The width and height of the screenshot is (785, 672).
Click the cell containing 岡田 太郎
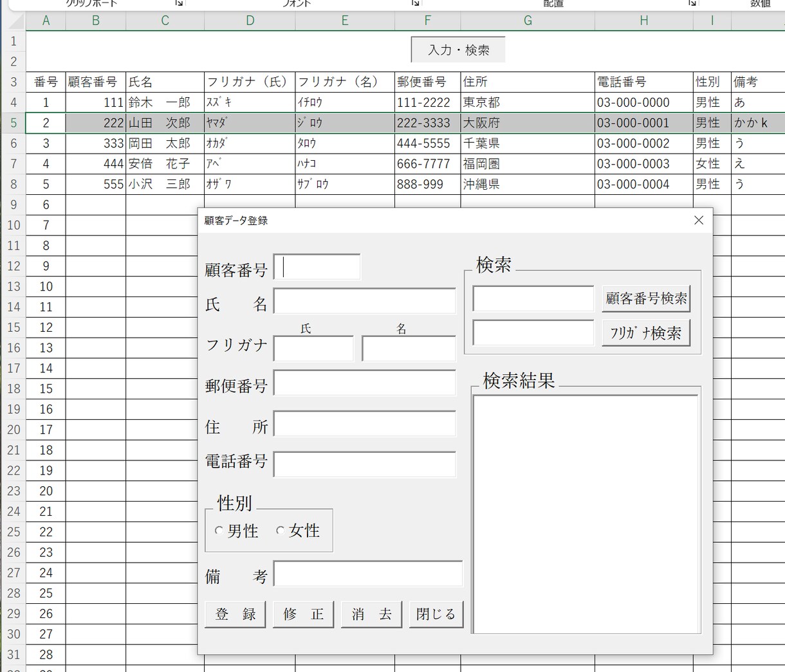[x=165, y=143]
